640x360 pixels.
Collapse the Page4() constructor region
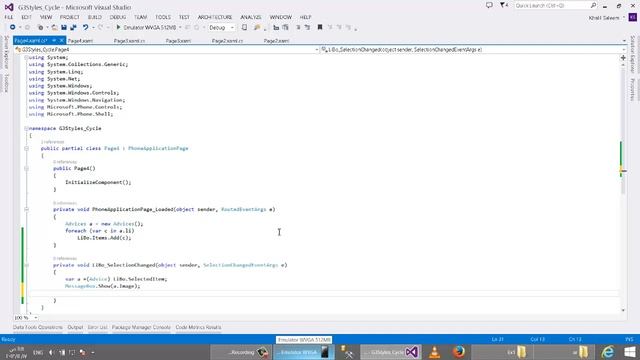click(26, 168)
